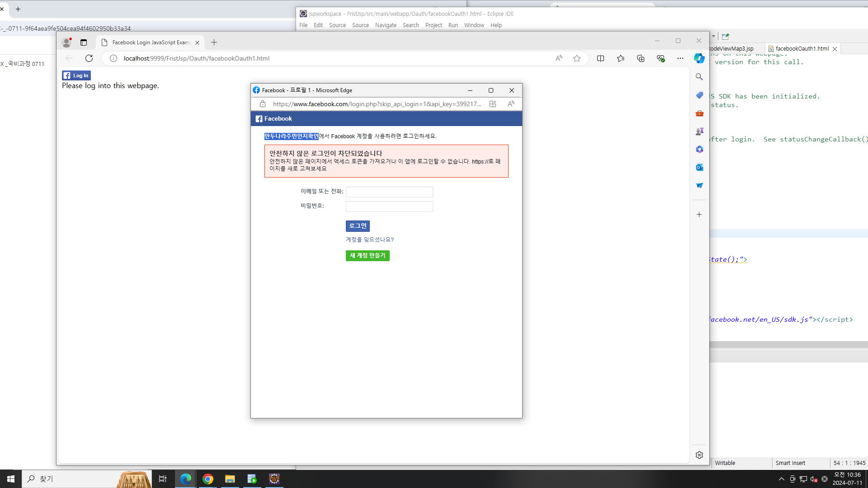
Task: Open Eclipse Window menu
Action: pyautogui.click(x=474, y=25)
